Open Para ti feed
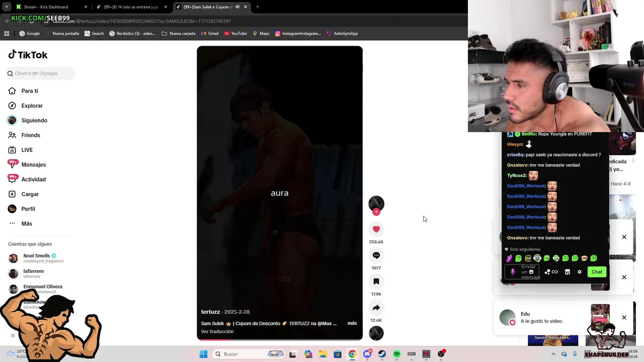This screenshot has width=644, height=362. point(30,91)
